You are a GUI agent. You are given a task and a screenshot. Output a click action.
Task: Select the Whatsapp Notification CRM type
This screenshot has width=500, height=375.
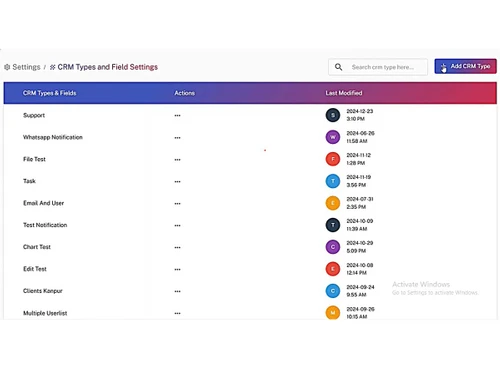coord(53,137)
